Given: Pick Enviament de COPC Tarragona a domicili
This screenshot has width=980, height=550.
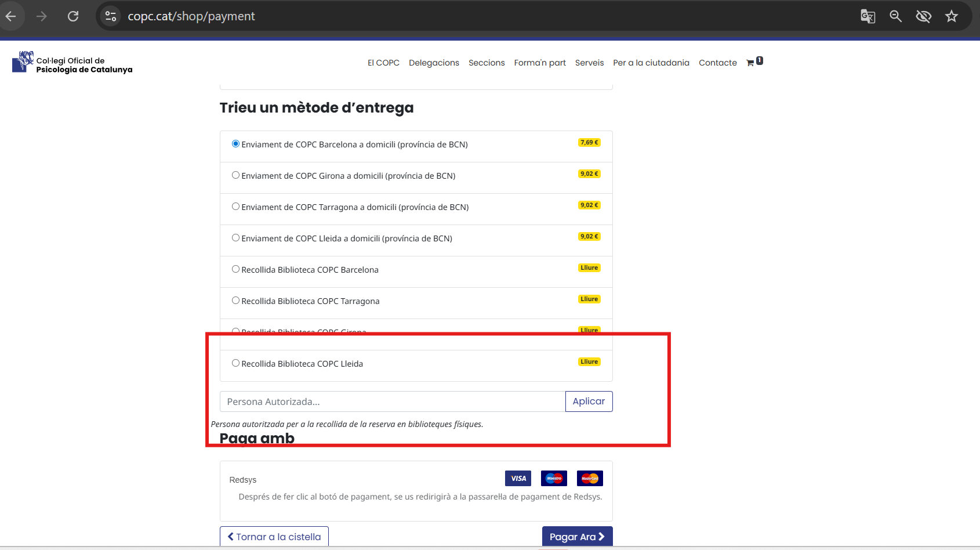Looking at the screenshot, I should click(235, 207).
